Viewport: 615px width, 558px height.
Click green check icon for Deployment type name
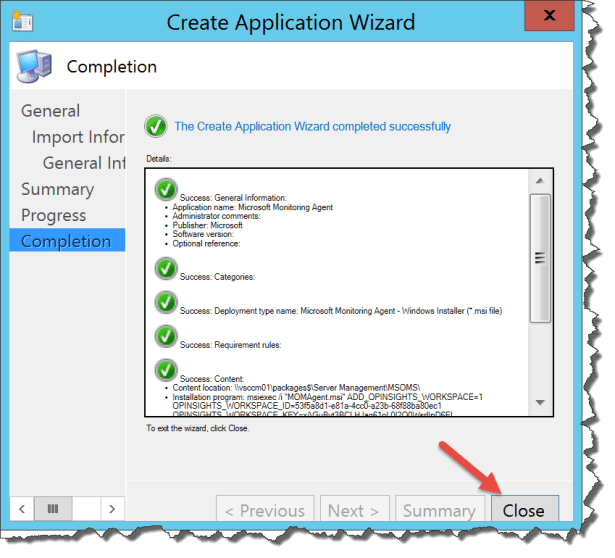coord(166,302)
